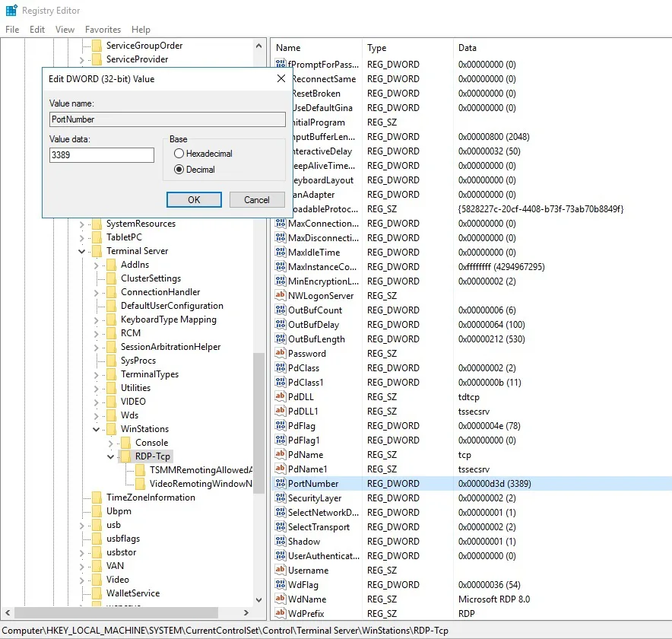Click the RDP-Tcp folder icon
The image size is (672, 639).
point(125,456)
